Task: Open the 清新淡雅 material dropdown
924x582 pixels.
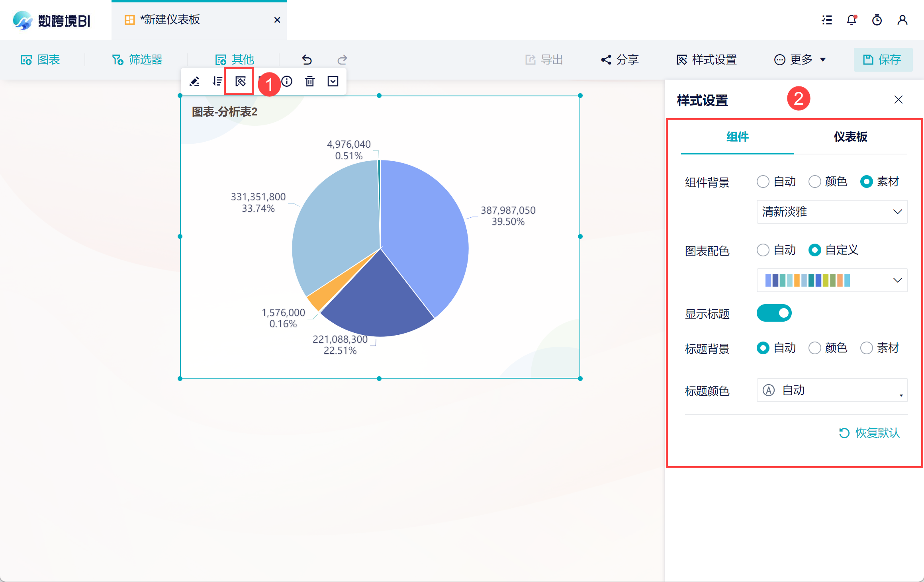Action: point(832,212)
